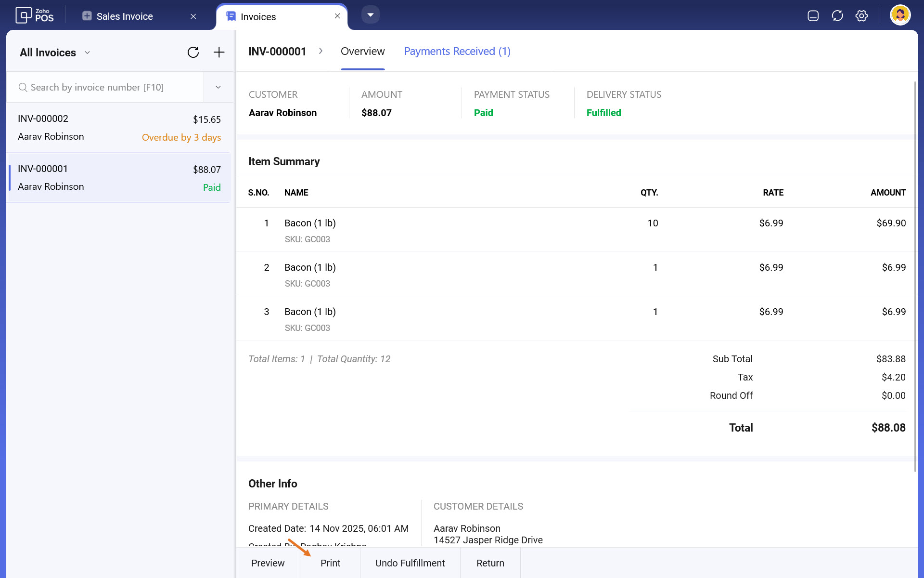Switch to the Sales Invoice tab
Image resolution: width=924 pixels, height=578 pixels.
click(x=124, y=16)
